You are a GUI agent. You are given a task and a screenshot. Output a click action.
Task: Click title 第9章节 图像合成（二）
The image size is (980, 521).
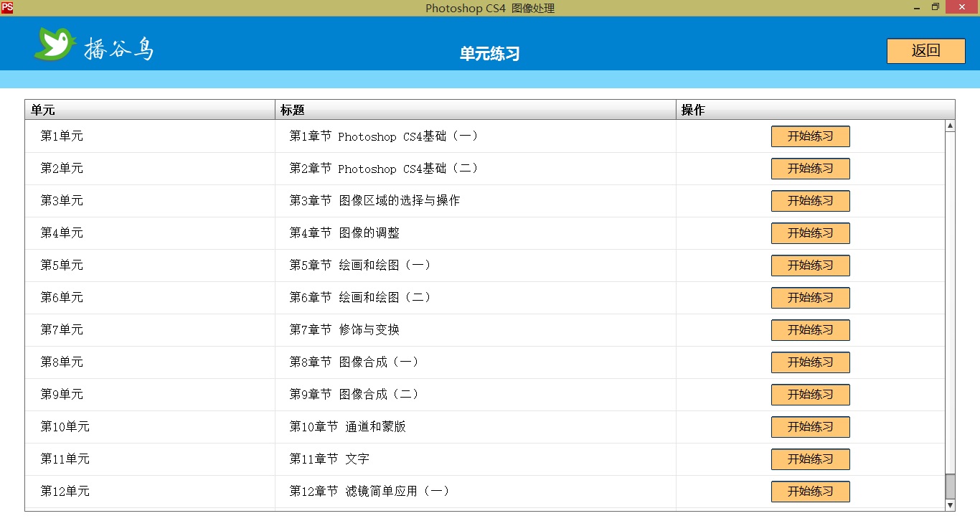pos(354,394)
